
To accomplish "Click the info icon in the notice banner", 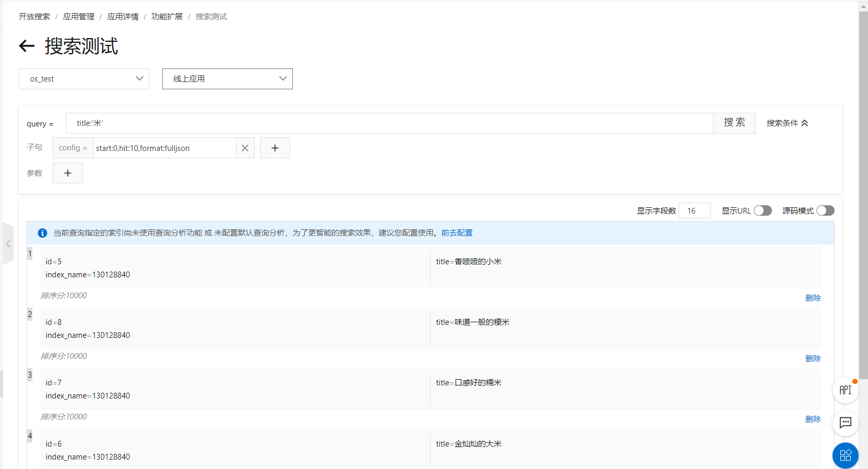I will 43,233.
